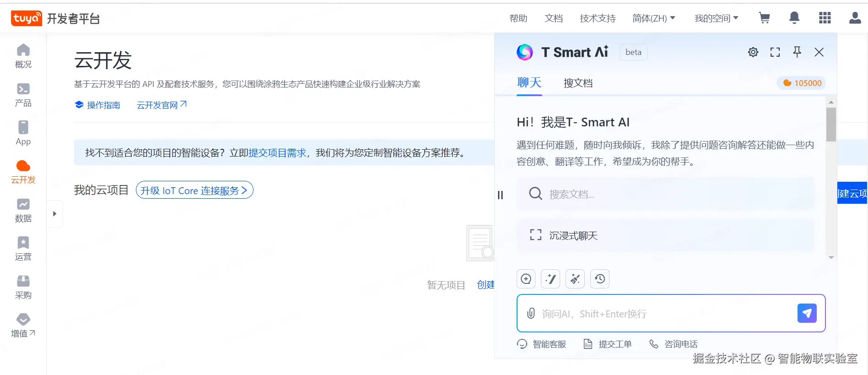Click the Tuya developer platform logo

pyautogui.click(x=55, y=18)
